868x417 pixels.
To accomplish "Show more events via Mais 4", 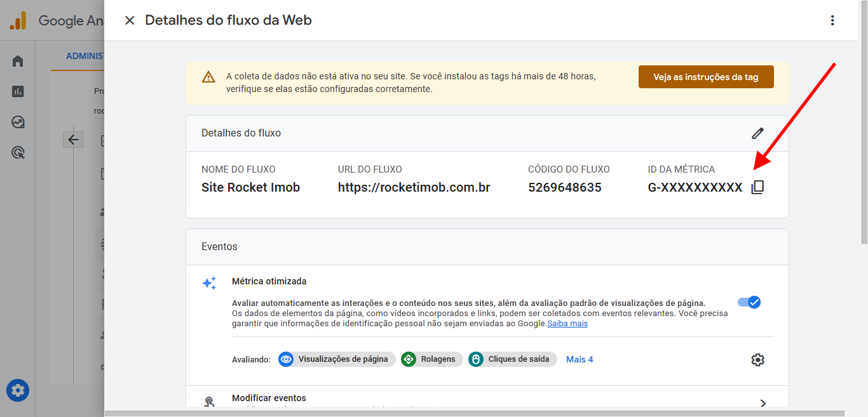I will (580, 359).
